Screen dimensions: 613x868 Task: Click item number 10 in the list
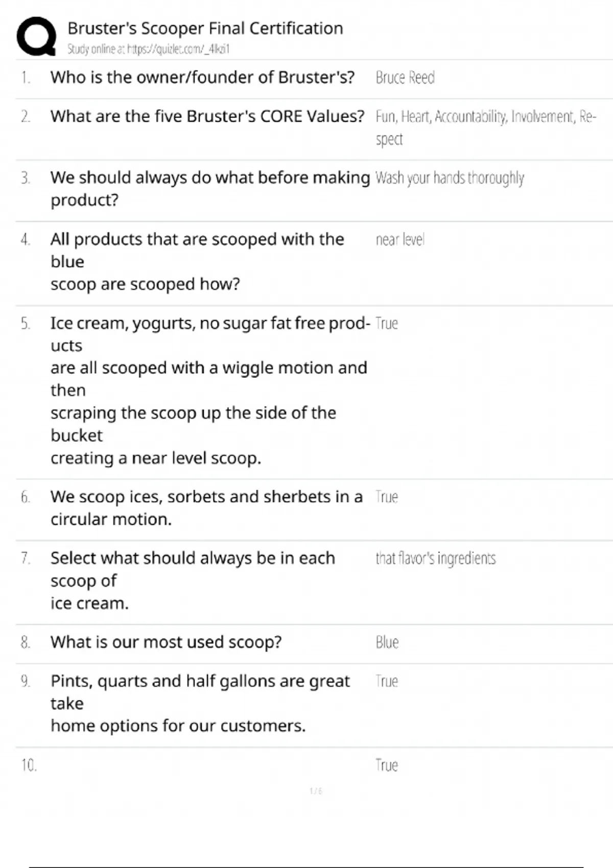tap(29, 765)
